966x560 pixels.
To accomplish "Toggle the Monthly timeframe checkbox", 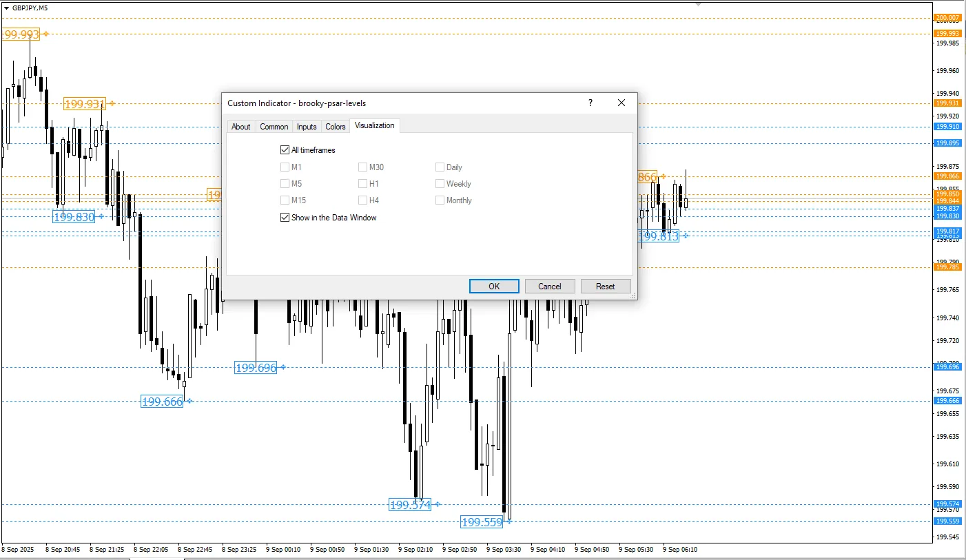I will (x=440, y=200).
